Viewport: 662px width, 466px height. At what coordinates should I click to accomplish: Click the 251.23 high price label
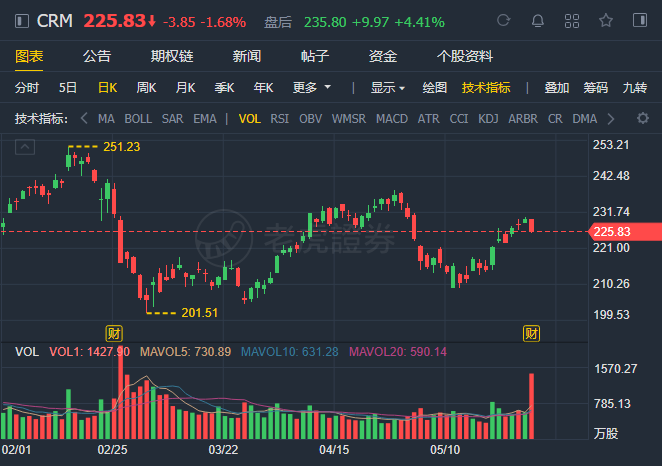[x=122, y=146]
